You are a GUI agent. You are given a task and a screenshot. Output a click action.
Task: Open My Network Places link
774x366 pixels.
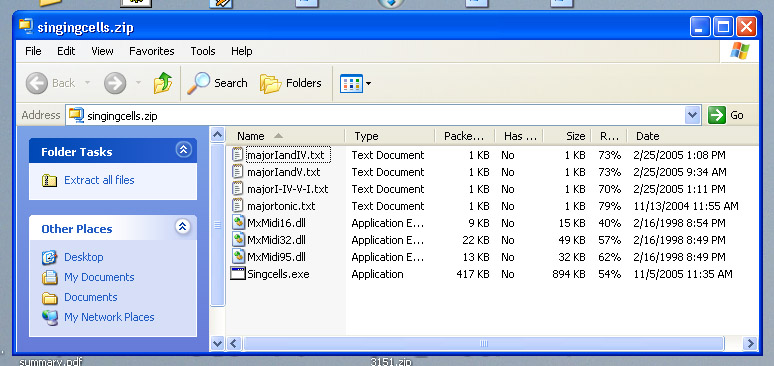(109, 317)
